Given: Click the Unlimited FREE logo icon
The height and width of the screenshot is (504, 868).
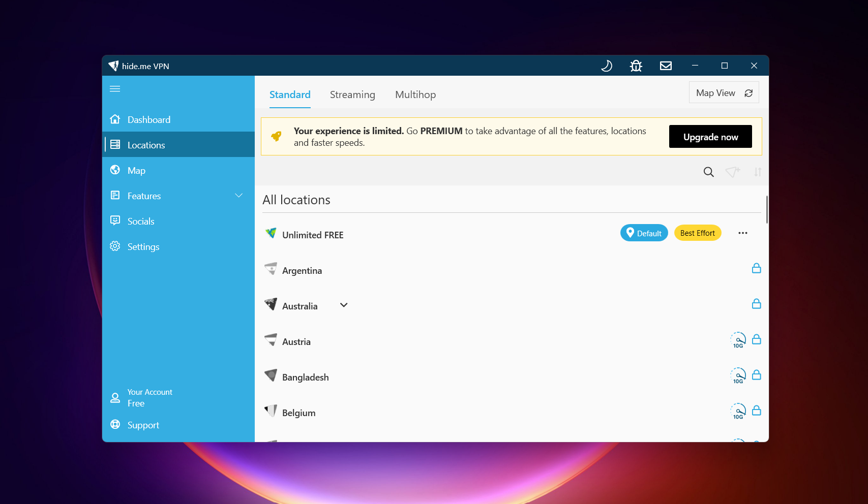Looking at the screenshot, I should point(271,233).
